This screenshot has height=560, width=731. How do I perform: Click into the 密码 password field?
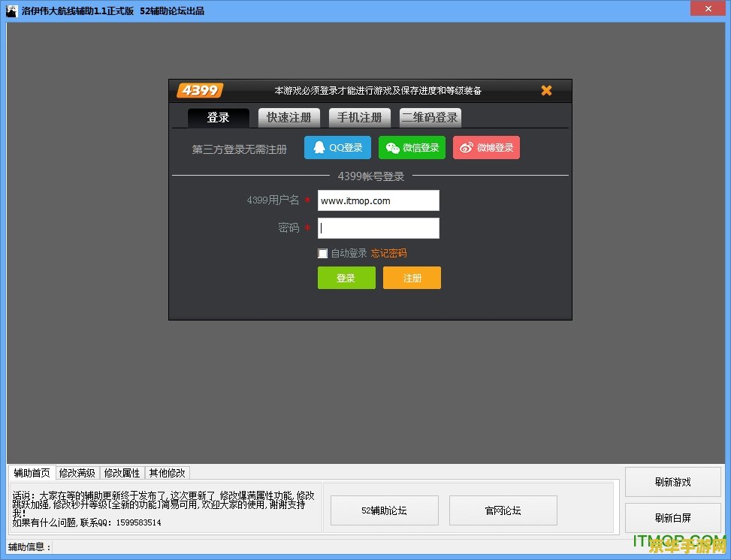click(x=379, y=228)
